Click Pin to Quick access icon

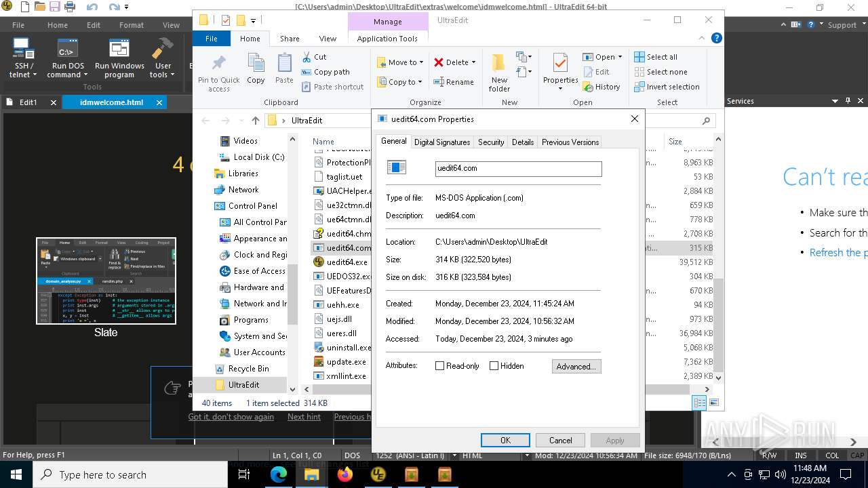218,64
